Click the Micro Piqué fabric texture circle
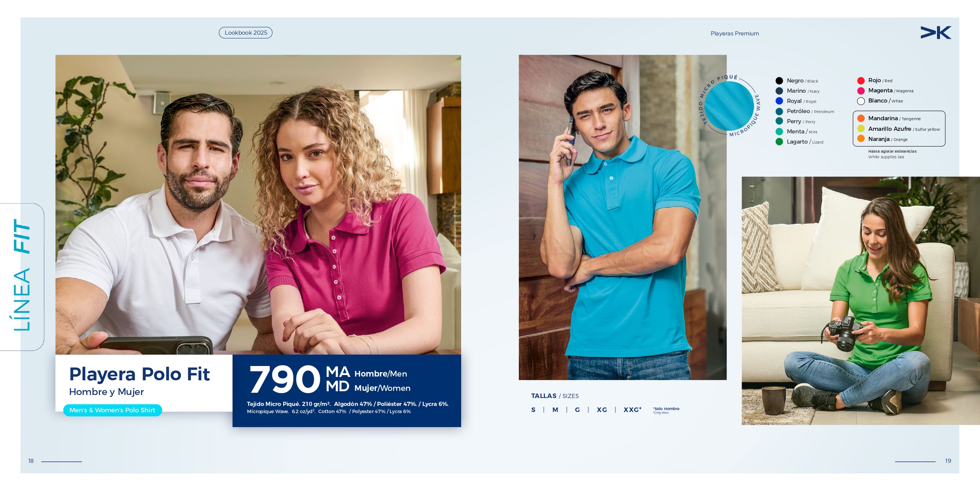 click(729, 106)
